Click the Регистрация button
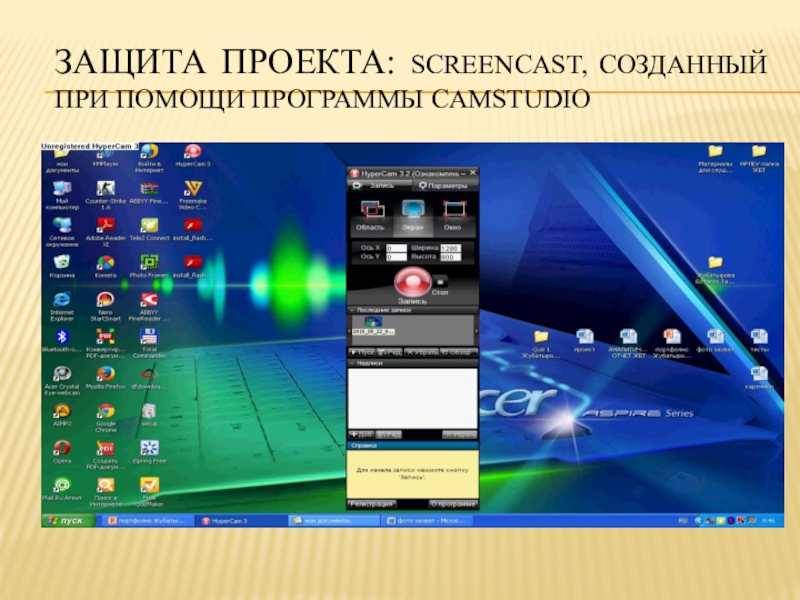This screenshot has height=600, width=800. (372, 504)
